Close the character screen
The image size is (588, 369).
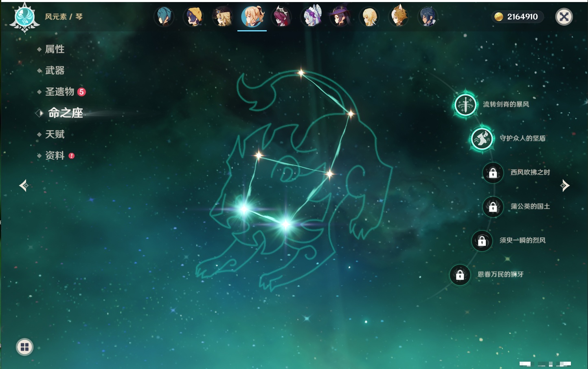coord(564,17)
